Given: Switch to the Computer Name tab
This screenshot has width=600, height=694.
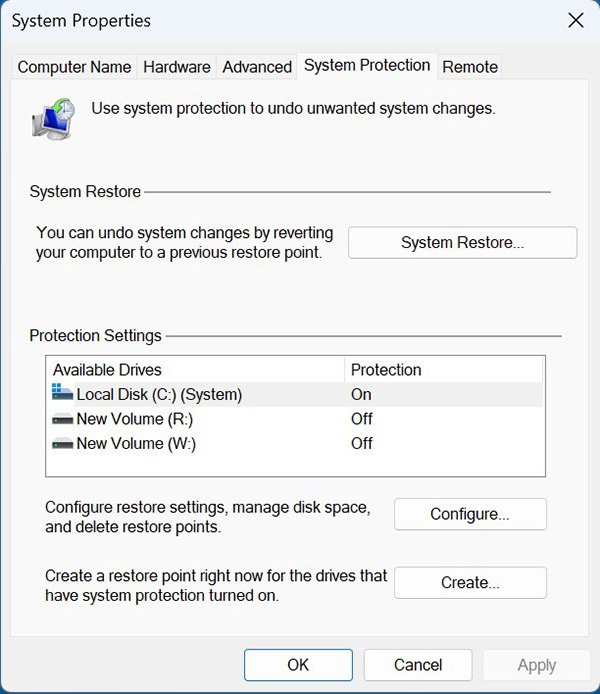Looking at the screenshot, I should point(74,67).
